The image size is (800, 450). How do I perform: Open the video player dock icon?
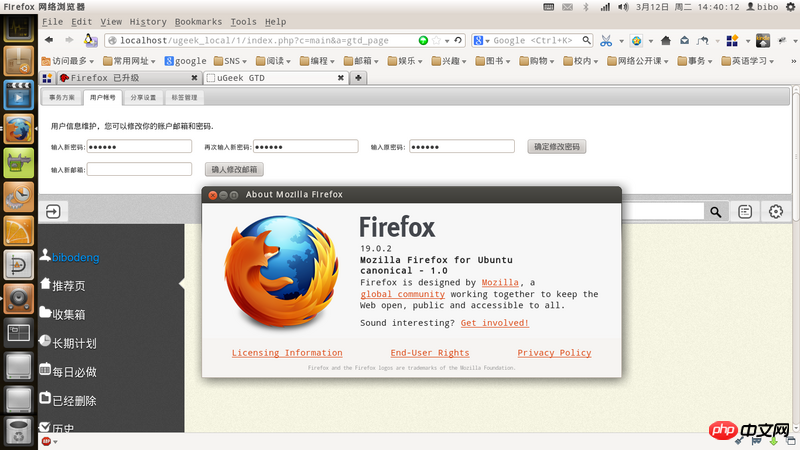pyautogui.click(x=19, y=95)
